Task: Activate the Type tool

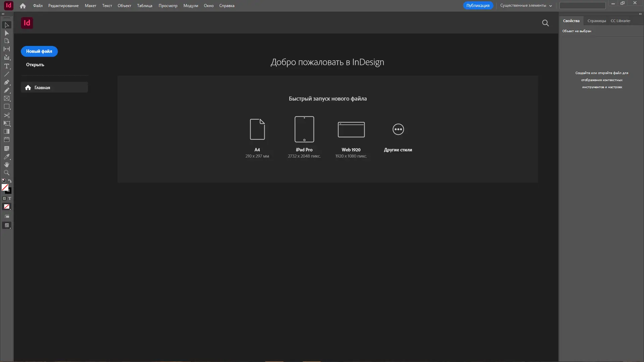Action: [x=7, y=66]
